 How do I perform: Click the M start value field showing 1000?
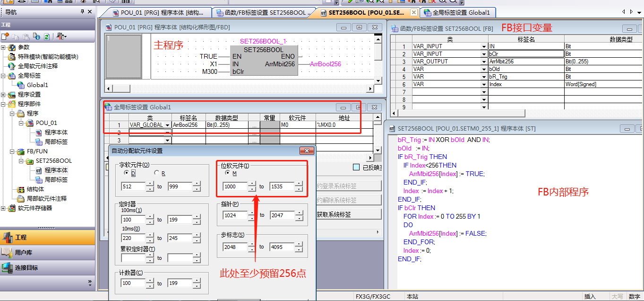pyautogui.click(x=236, y=186)
